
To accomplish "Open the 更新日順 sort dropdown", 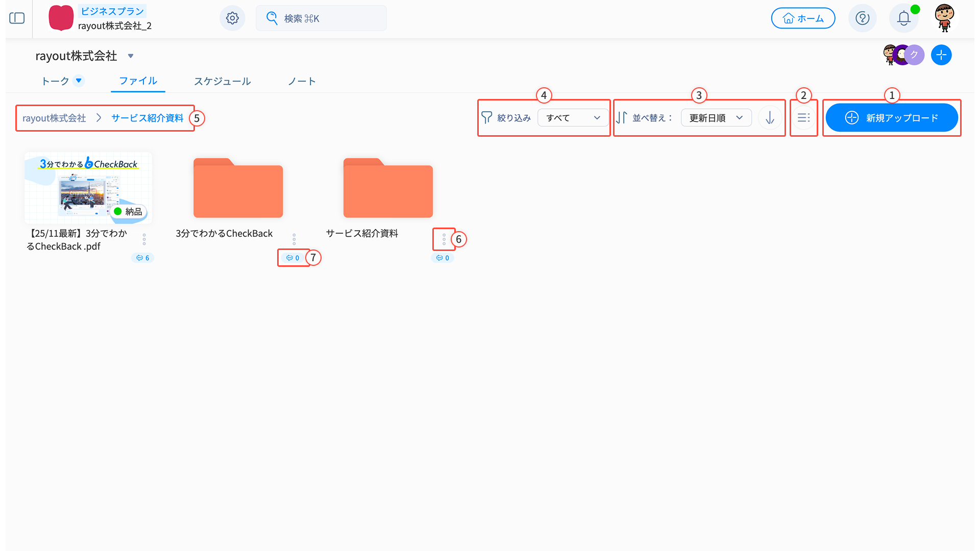I will (x=716, y=118).
